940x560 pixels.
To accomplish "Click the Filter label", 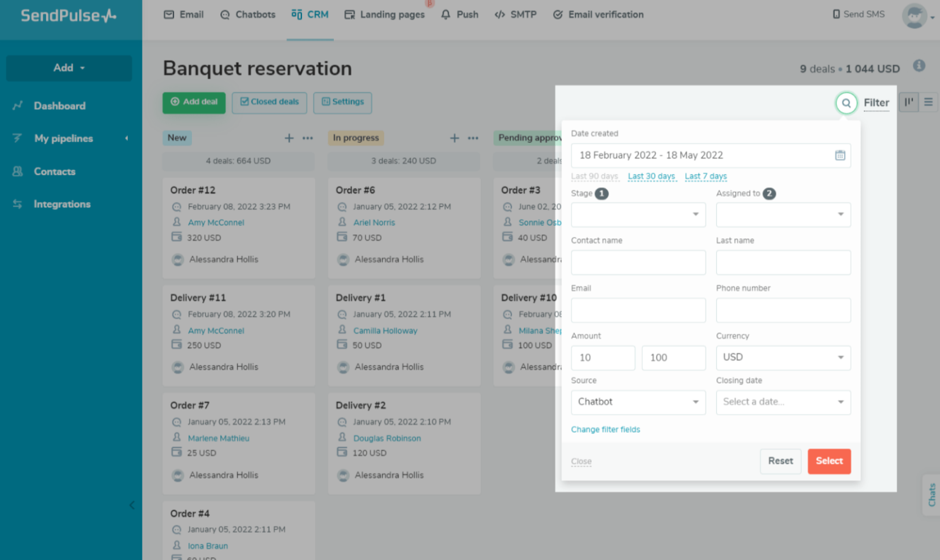I will 876,103.
